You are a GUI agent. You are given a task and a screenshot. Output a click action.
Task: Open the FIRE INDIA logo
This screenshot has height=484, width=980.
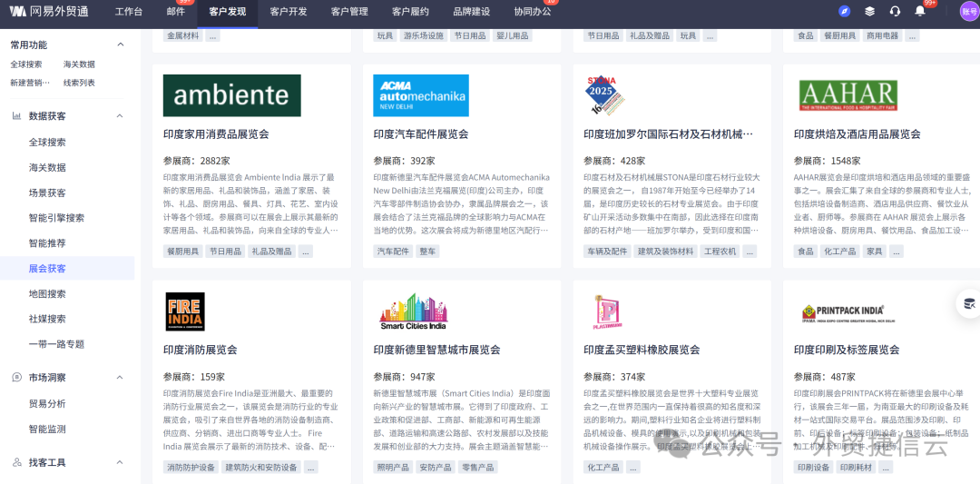tap(184, 311)
